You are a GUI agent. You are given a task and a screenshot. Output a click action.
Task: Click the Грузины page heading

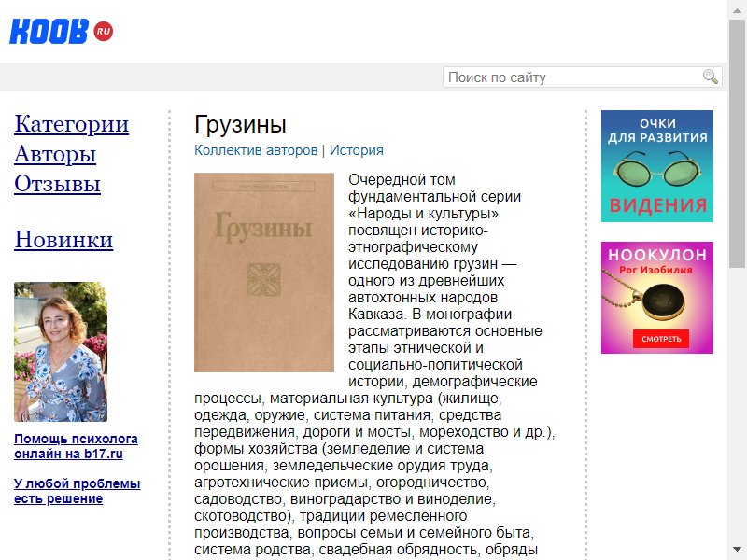tap(240, 125)
